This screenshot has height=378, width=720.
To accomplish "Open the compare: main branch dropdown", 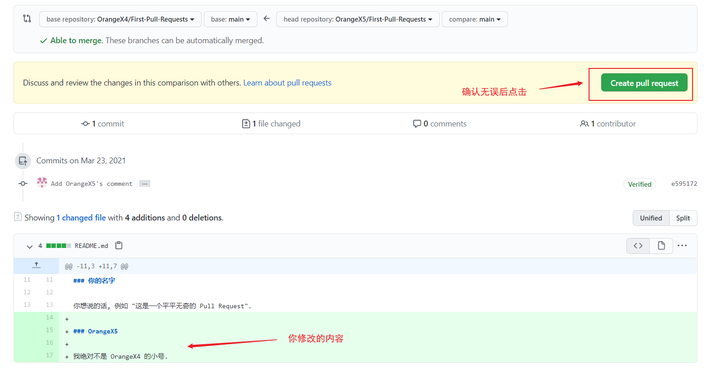I will [475, 19].
